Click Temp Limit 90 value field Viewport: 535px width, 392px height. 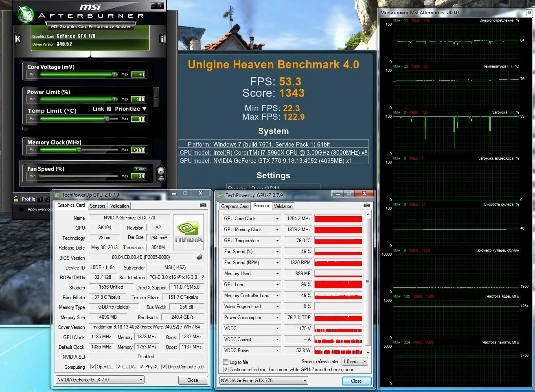pyautogui.click(x=139, y=119)
